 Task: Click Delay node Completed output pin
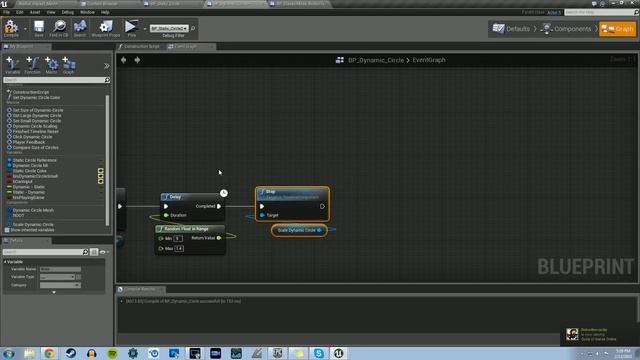(x=219, y=206)
